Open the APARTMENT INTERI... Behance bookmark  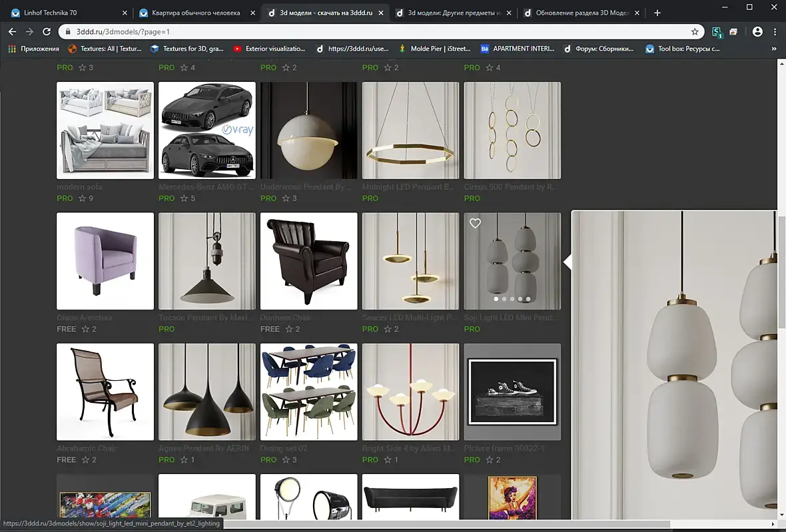[518, 49]
